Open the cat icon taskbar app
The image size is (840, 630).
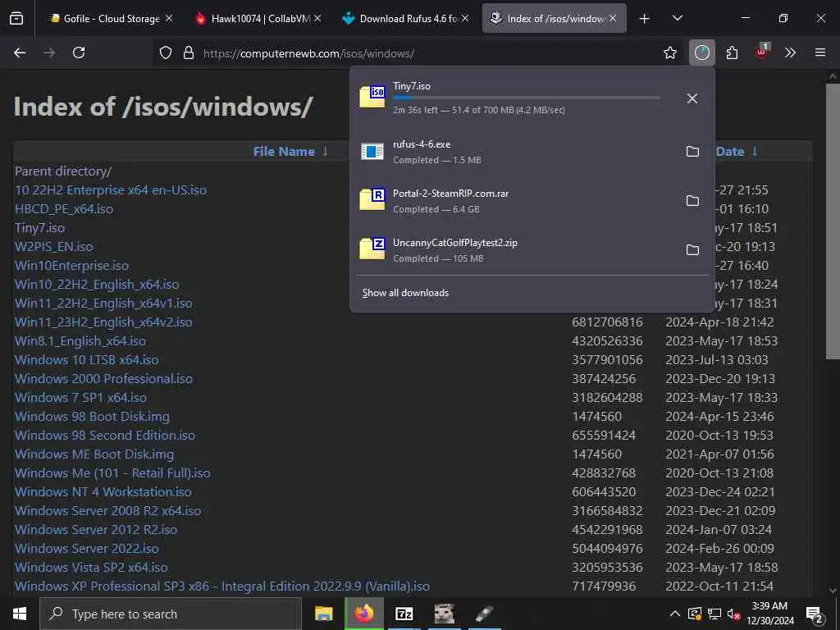pyautogui.click(x=444, y=614)
